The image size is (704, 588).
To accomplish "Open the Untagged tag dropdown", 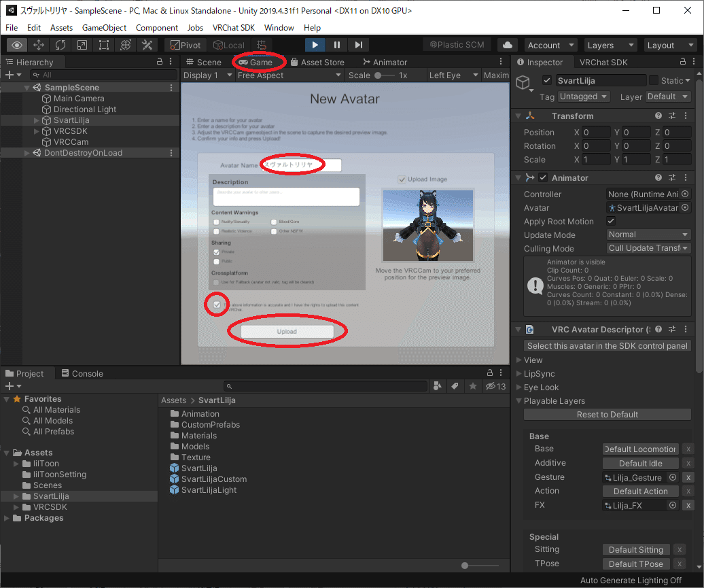I will (x=584, y=97).
